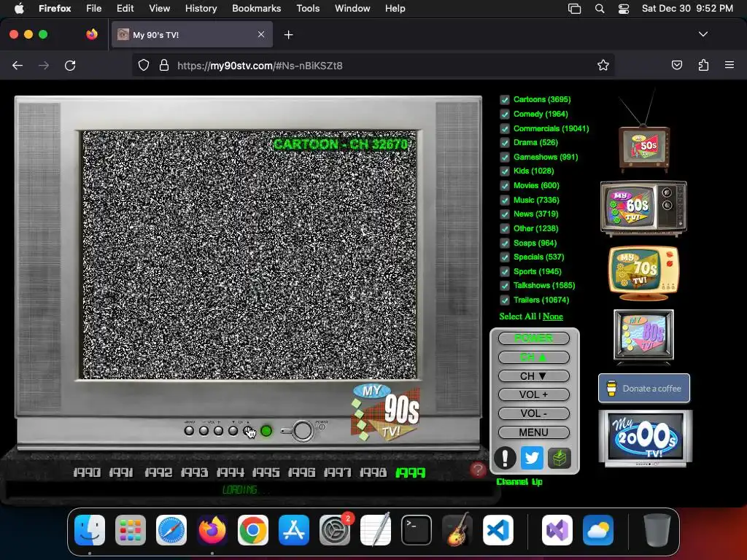Push the TV's MENU front-panel button

[x=189, y=431]
